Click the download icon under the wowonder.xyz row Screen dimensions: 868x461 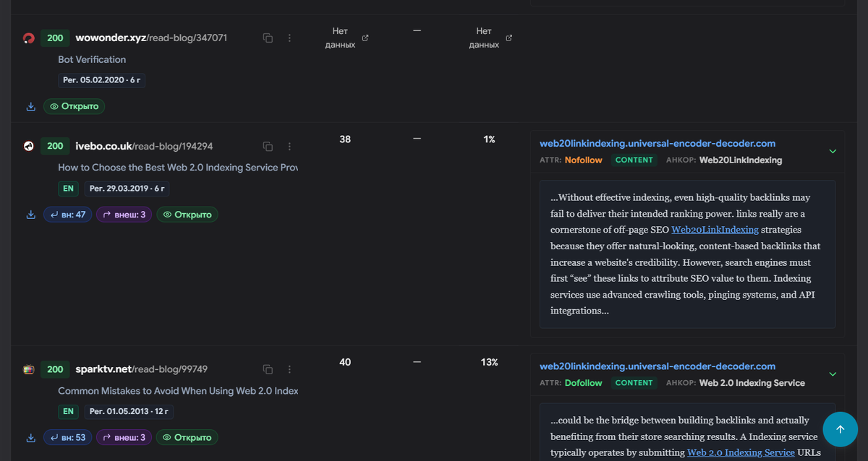(x=31, y=106)
